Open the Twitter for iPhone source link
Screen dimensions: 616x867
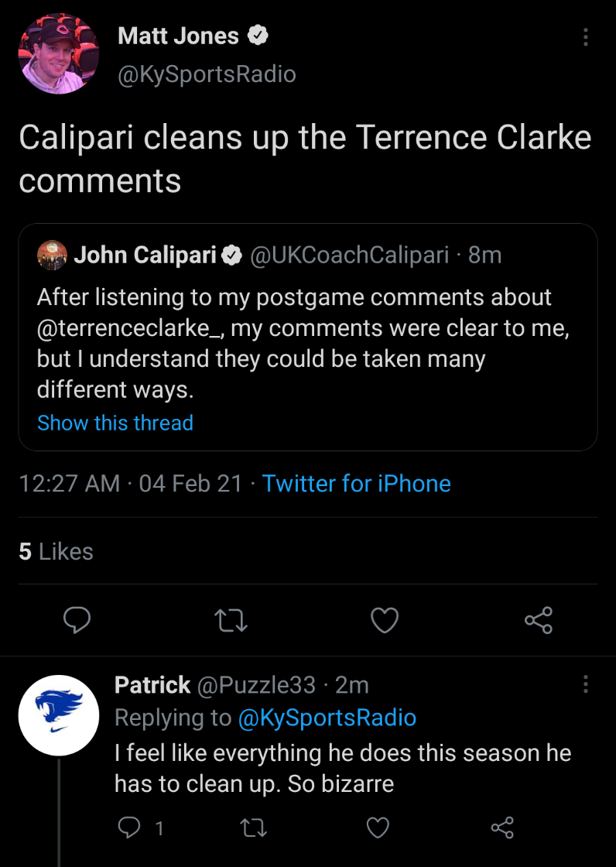tap(356, 484)
